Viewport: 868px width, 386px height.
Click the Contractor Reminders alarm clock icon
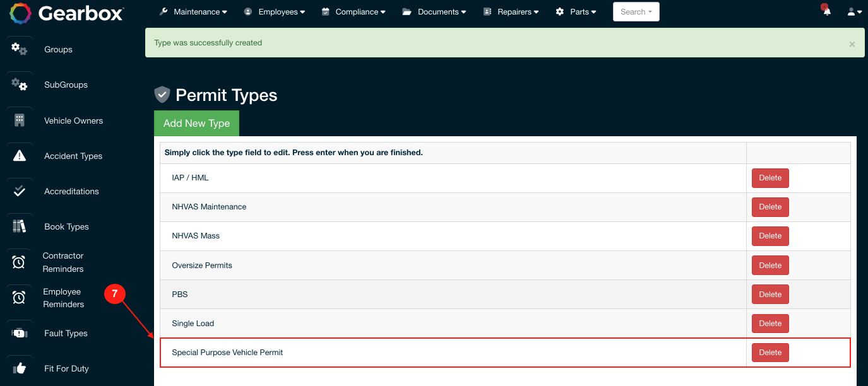pos(19,262)
